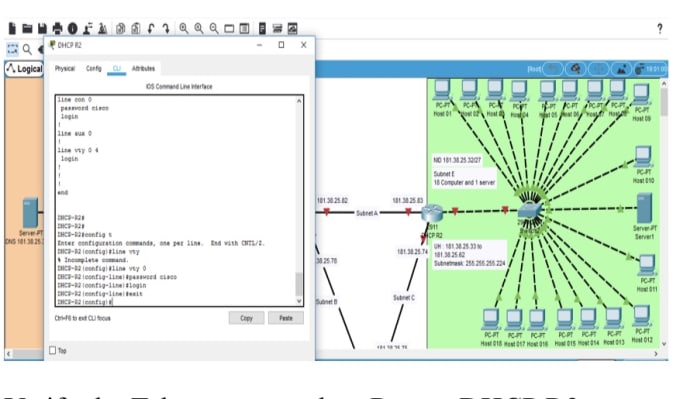Click the Paste button
Viewport: 680px width, 399px height.
point(286,318)
